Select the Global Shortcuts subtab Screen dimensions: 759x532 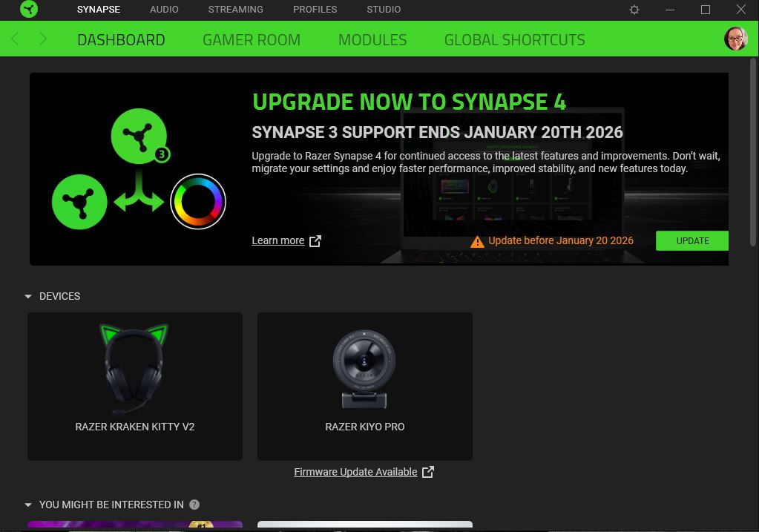(x=515, y=39)
